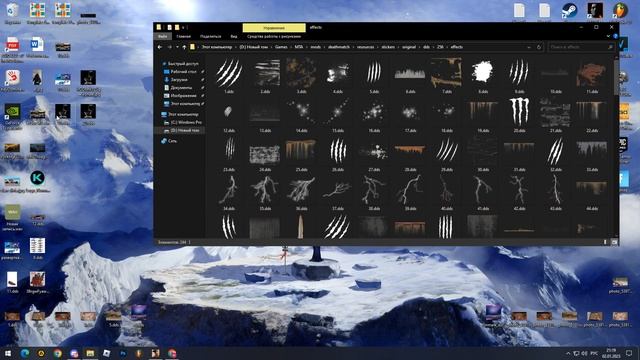Screen dimensions: 640x360
Task: Open the recent locations dropdown arrow
Action: pos(177,47)
